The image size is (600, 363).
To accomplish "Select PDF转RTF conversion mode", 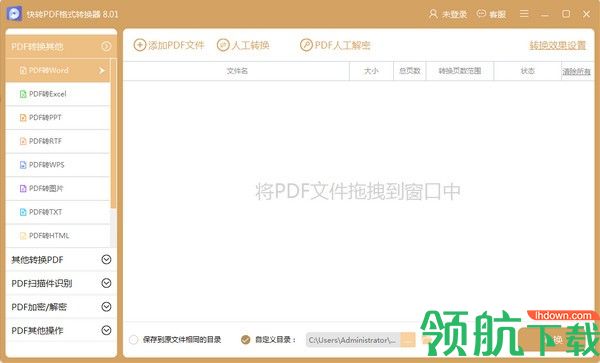I will click(58, 141).
